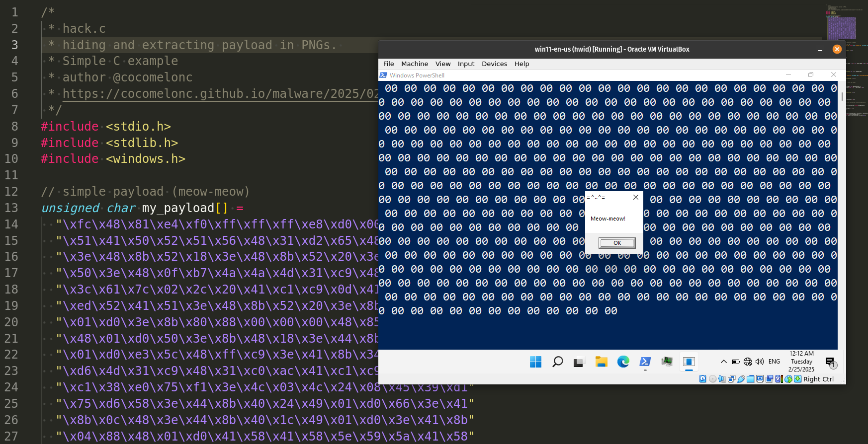Click '#include <stdio.h>' line in editor
Viewport: 868px width, 444px height.
click(x=106, y=126)
